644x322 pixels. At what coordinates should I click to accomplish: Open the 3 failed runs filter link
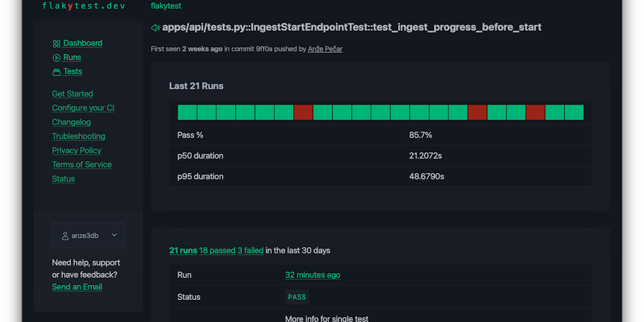[250, 250]
